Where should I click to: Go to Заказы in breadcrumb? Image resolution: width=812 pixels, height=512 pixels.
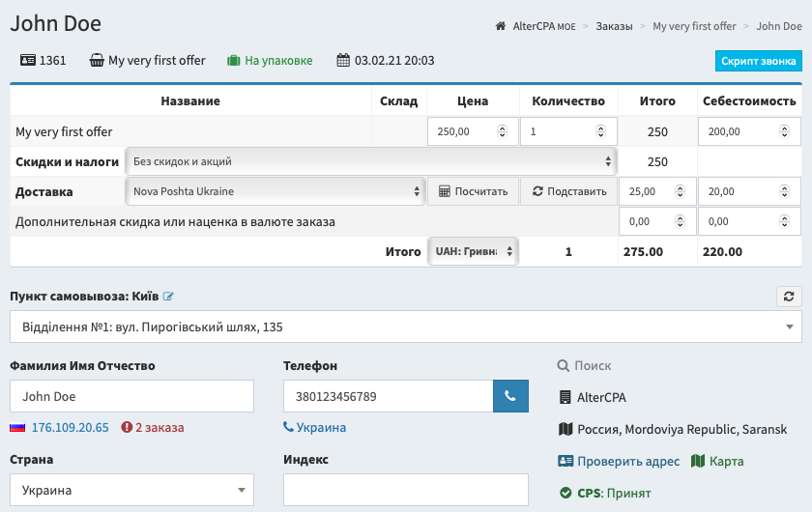tap(614, 26)
